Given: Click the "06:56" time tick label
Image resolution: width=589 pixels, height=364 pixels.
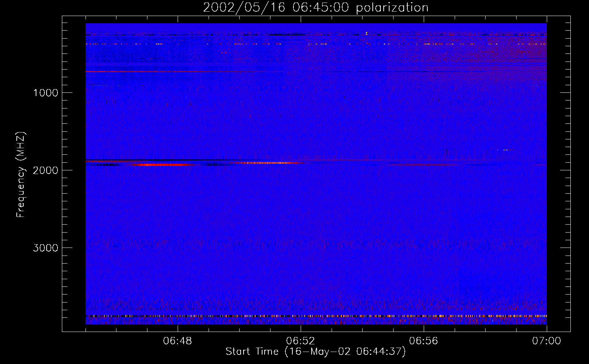Looking at the screenshot, I should (x=424, y=341).
